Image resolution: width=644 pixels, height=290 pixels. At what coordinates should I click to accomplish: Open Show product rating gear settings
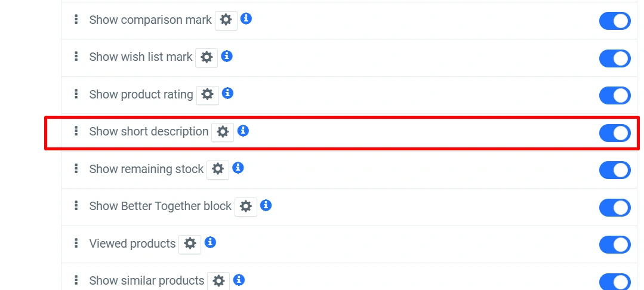click(x=207, y=94)
